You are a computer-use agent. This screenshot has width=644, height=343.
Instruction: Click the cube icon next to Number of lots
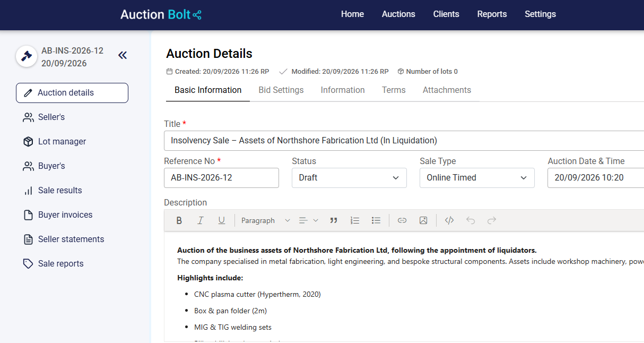(401, 72)
